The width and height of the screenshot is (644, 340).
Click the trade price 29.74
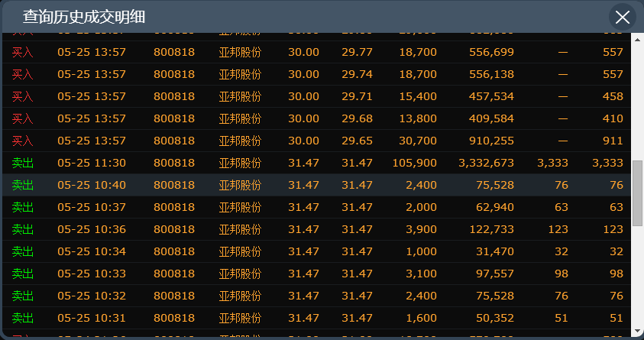(x=357, y=74)
